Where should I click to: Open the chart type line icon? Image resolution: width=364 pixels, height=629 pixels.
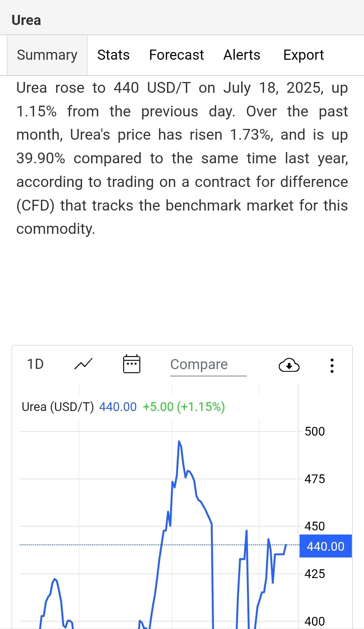(x=83, y=364)
